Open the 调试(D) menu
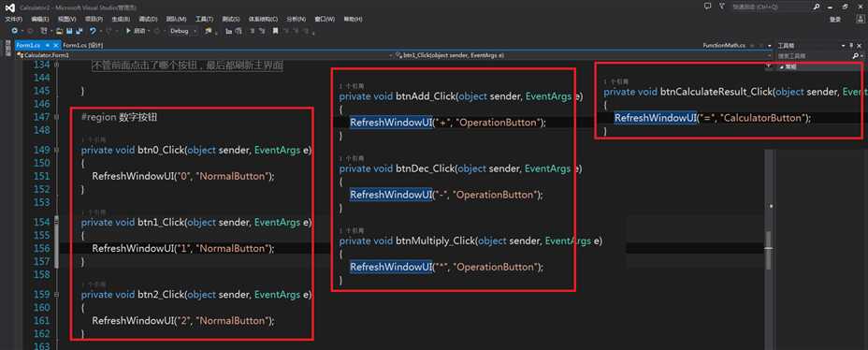The height and width of the screenshot is (350, 868). coord(148,19)
